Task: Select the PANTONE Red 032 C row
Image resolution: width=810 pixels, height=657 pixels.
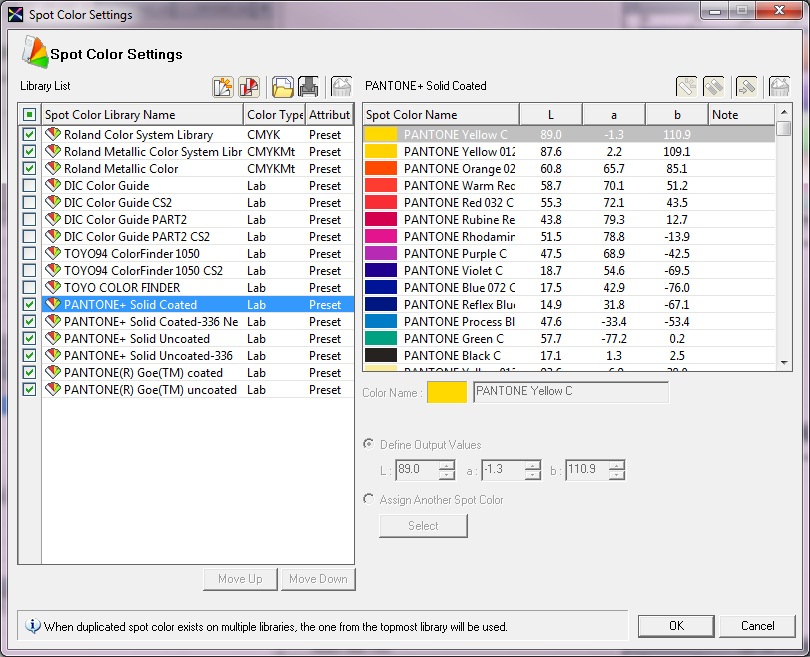Action: [569, 202]
